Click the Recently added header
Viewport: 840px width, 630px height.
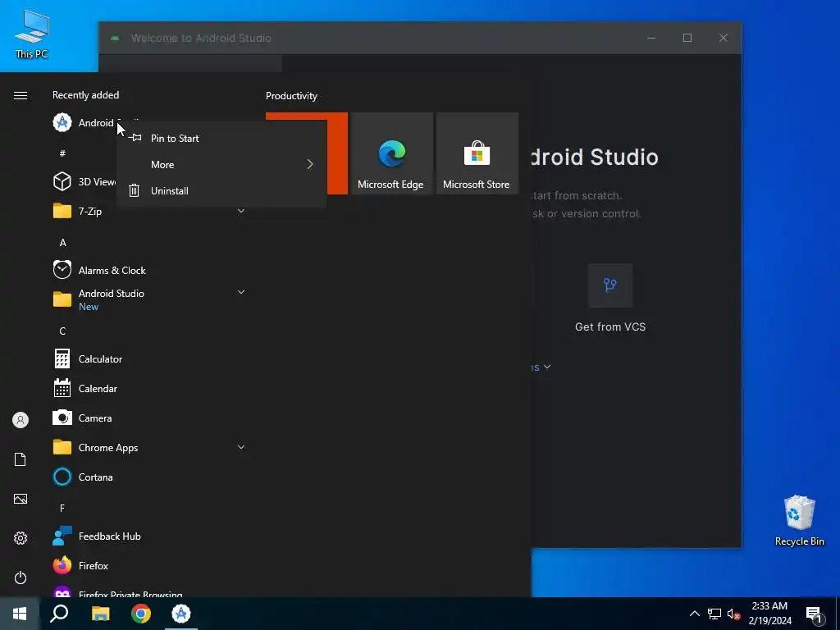coord(85,95)
